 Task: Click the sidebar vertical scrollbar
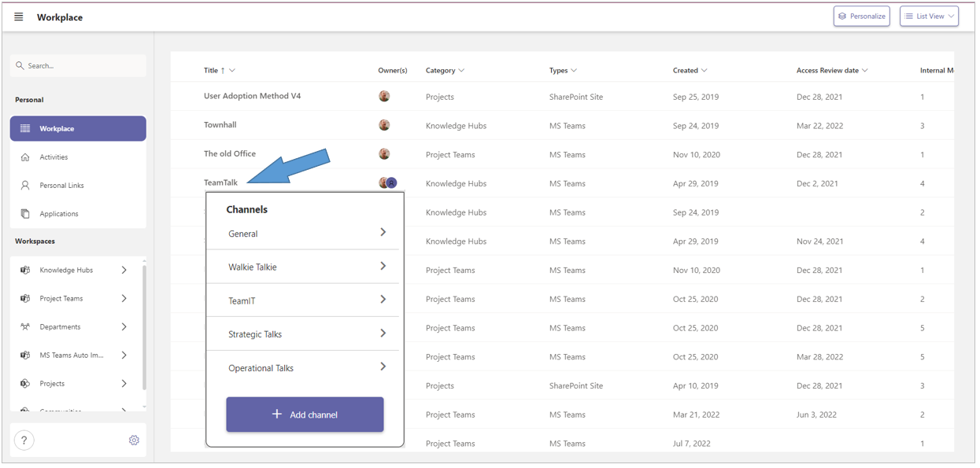coord(144,326)
